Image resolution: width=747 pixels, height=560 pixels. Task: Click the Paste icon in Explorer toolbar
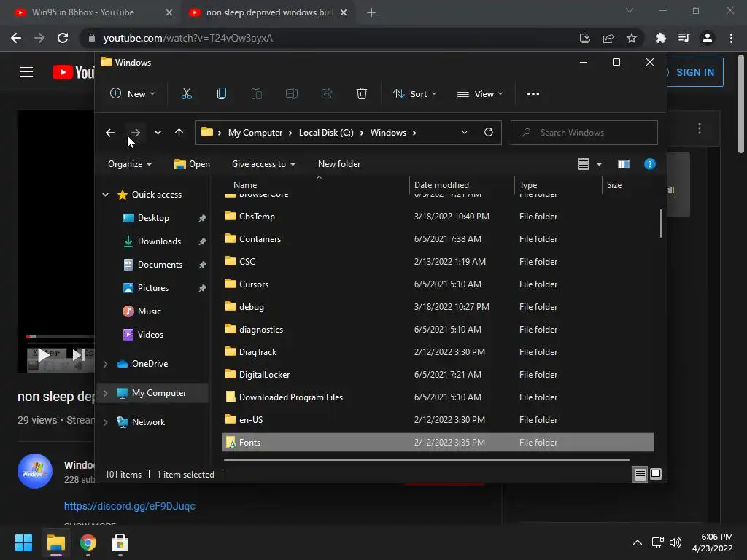click(x=256, y=94)
